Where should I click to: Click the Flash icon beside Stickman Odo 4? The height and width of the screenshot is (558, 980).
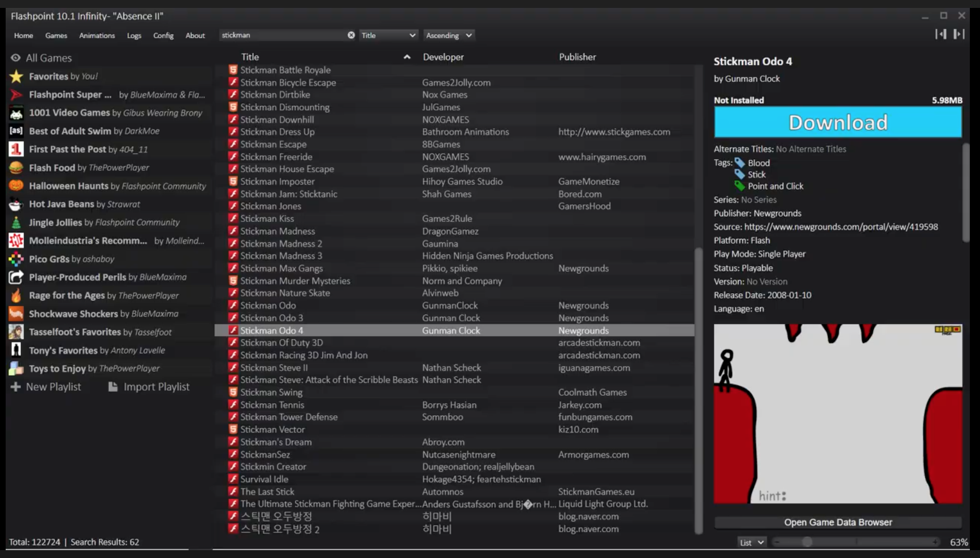tap(233, 330)
